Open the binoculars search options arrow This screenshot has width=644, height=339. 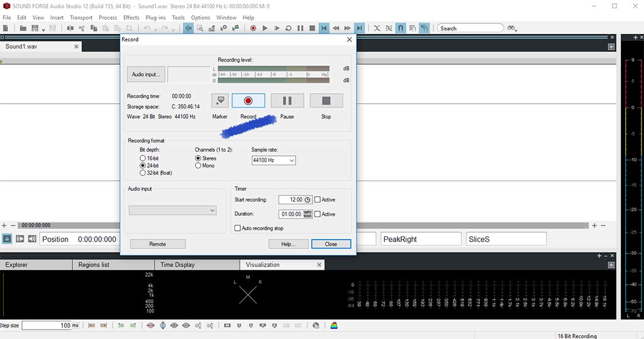516,30
